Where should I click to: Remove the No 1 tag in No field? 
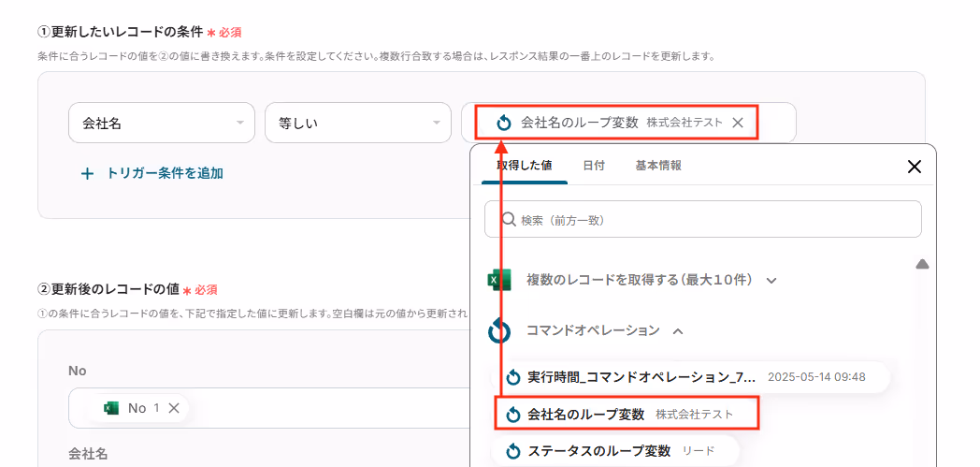[174, 408]
